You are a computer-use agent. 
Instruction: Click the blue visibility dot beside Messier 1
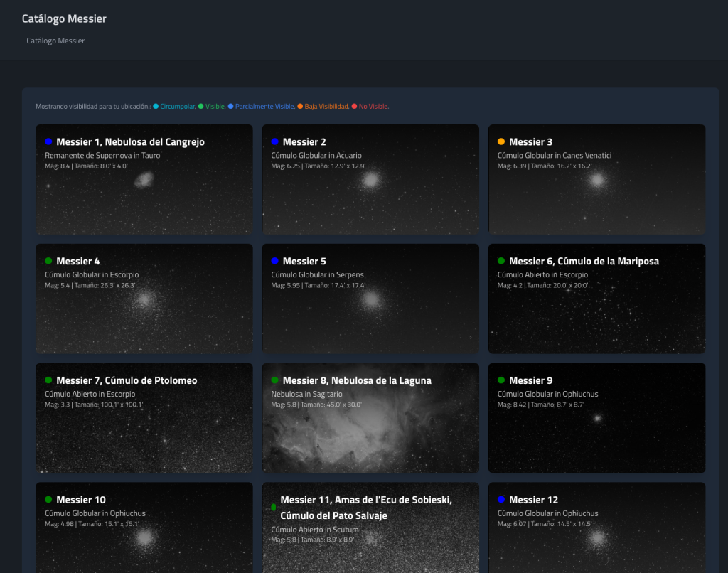48,141
